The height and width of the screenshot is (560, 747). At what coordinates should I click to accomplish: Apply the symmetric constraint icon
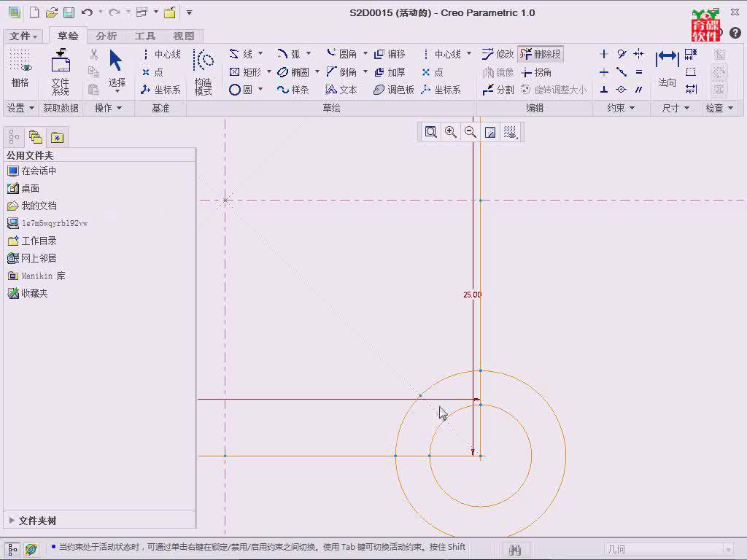coord(638,54)
